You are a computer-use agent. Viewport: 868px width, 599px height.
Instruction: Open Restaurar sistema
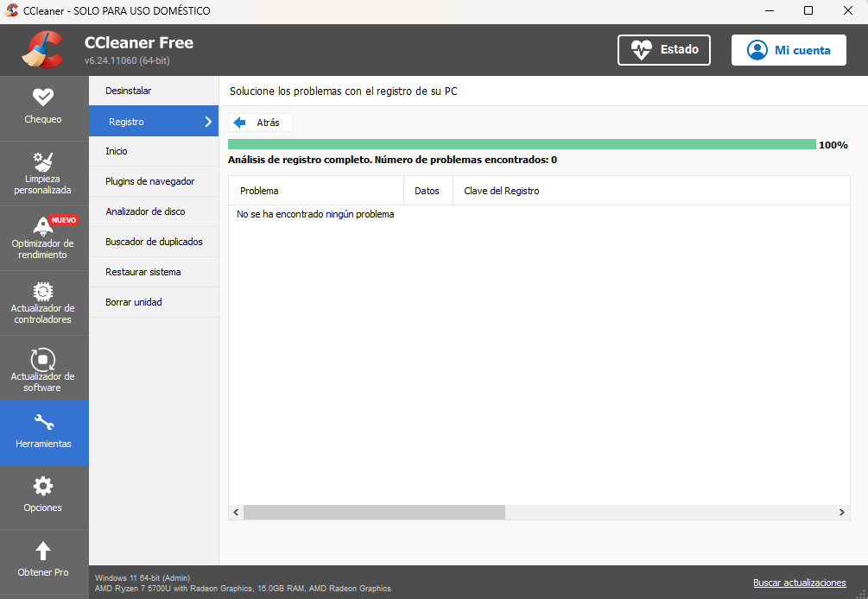(x=154, y=272)
